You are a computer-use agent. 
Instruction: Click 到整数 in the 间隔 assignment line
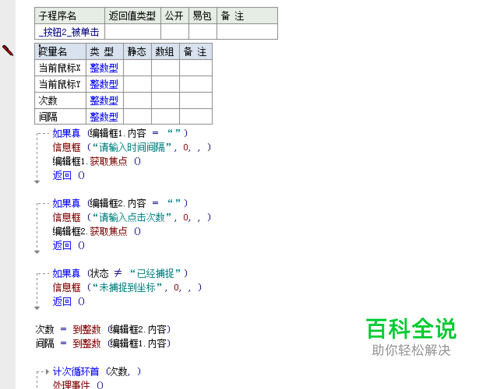pos(87,343)
